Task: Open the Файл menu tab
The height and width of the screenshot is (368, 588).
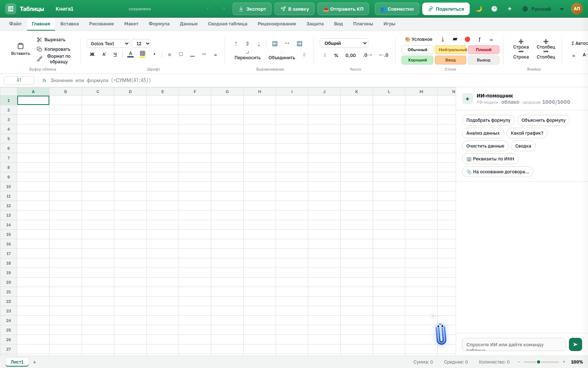Action: (x=15, y=24)
